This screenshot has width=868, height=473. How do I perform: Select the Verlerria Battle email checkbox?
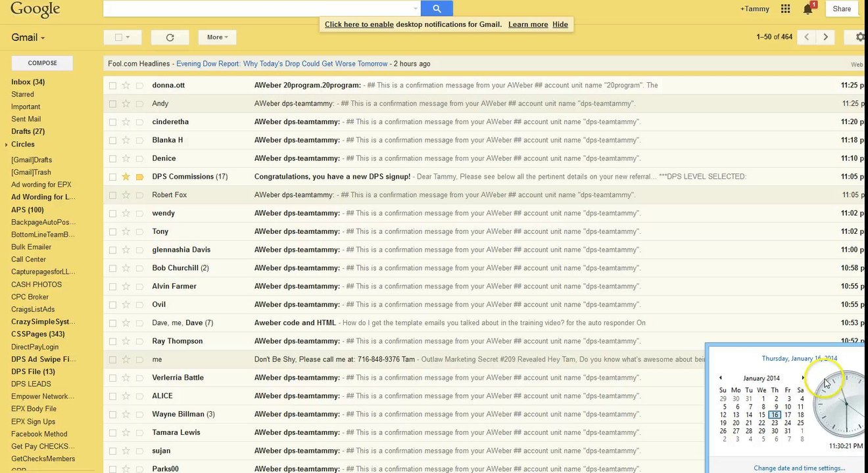tap(112, 378)
